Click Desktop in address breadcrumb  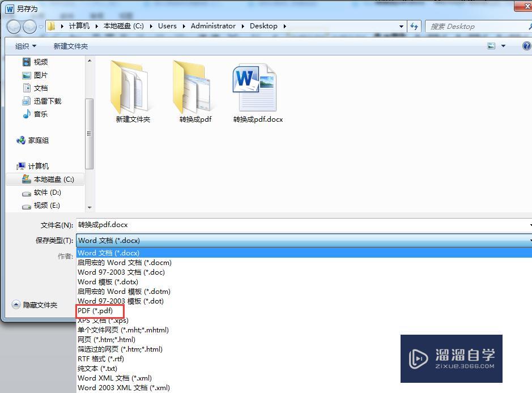(263, 26)
